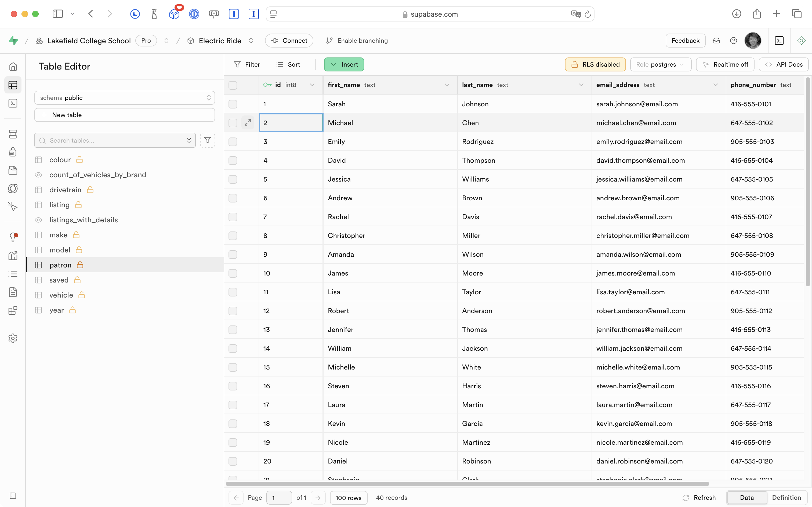
Task: Open Storage bucket sidebar icon
Action: [x=13, y=170]
